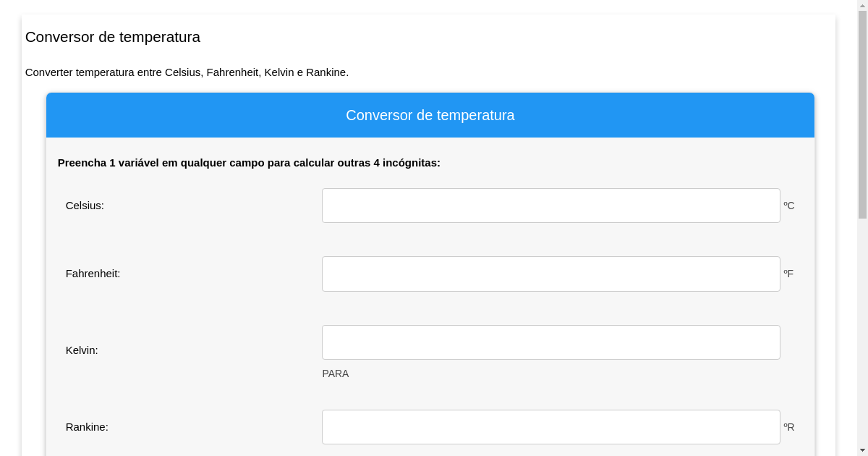868x456 pixels.
Task: Click inside the Celsius input field
Action: (551, 205)
